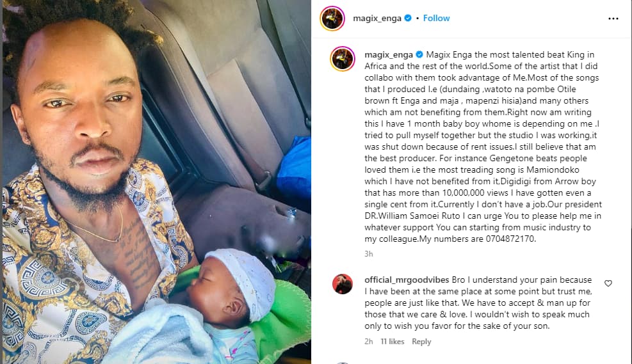Image resolution: width=632 pixels, height=364 pixels.
Task: View the 11 likes on the comment
Action: click(392, 342)
